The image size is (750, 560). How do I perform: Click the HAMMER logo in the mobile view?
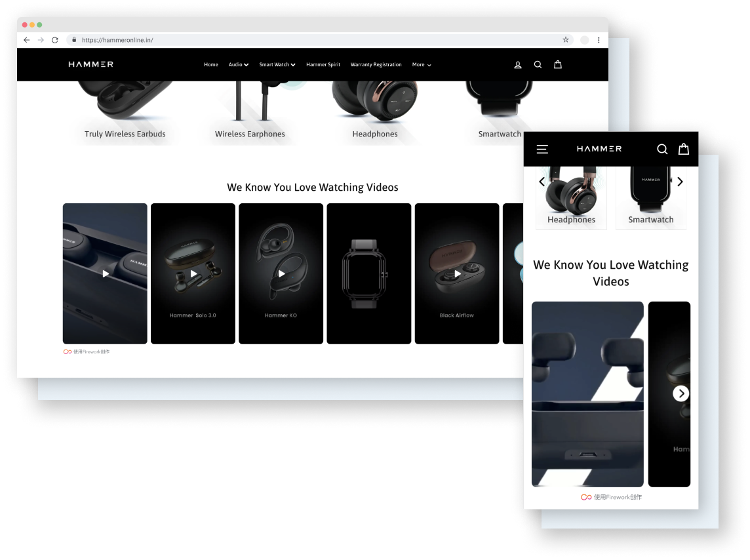point(599,149)
